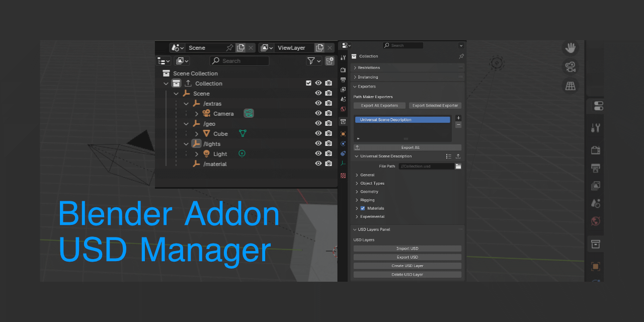Toggle visibility of the Cube with its eye icon
The width and height of the screenshot is (644, 322).
(x=318, y=133)
